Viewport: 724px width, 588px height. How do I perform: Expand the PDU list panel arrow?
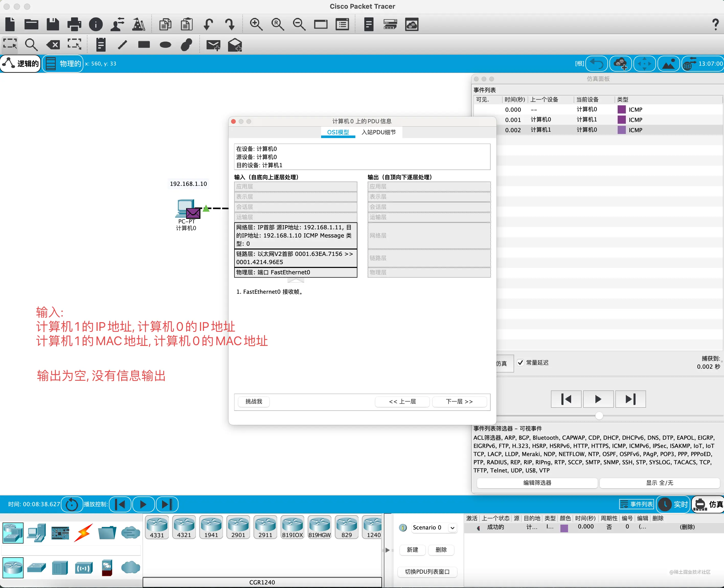tap(387, 550)
